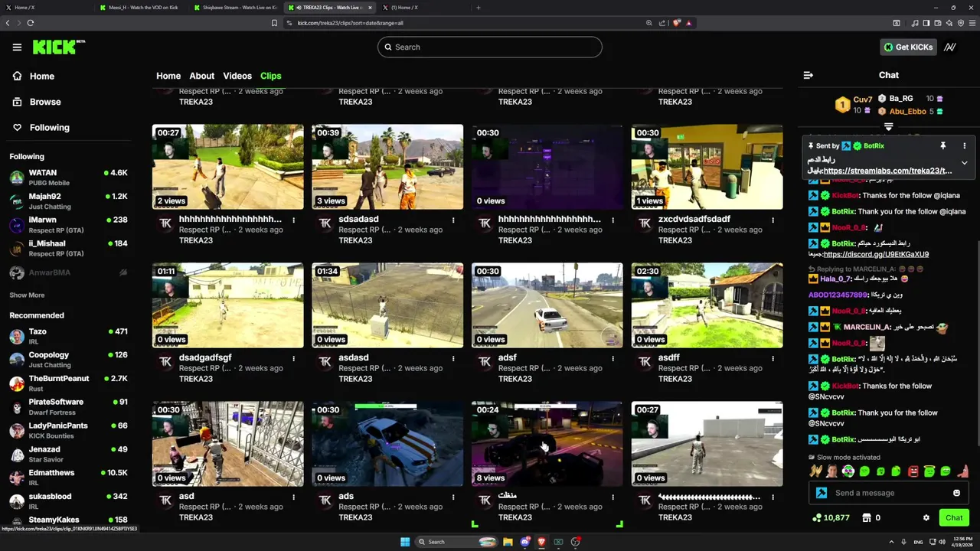Open Windows Start menu
The width and height of the screenshot is (980, 551).
point(405,542)
